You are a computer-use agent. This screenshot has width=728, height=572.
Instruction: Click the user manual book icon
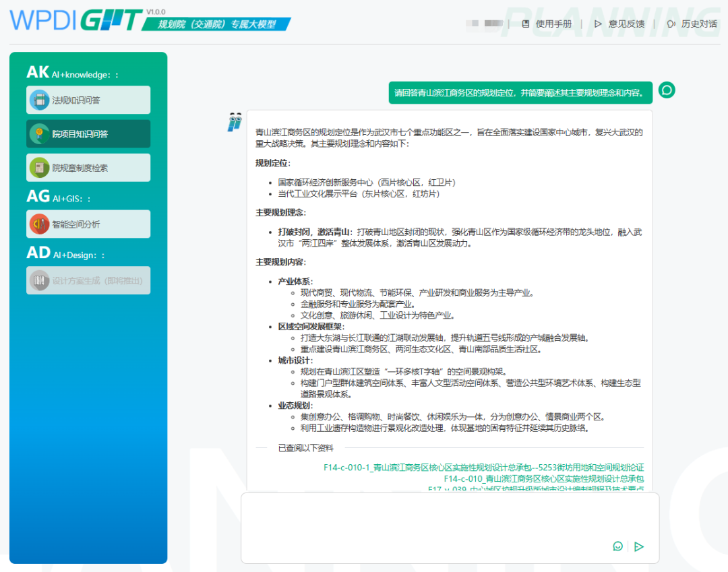tap(526, 24)
